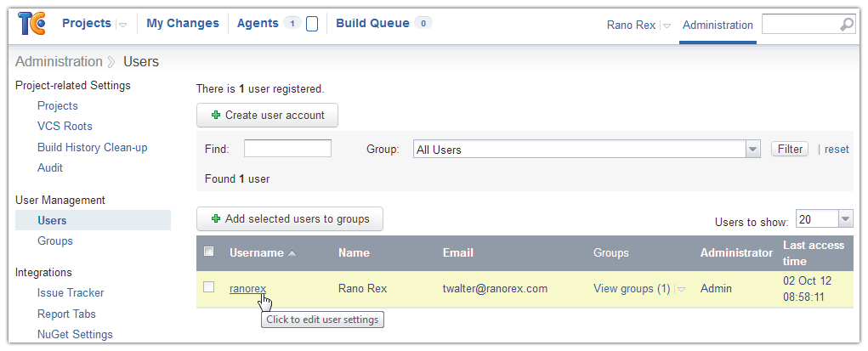Tick the ranorex row checkbox

208,286
